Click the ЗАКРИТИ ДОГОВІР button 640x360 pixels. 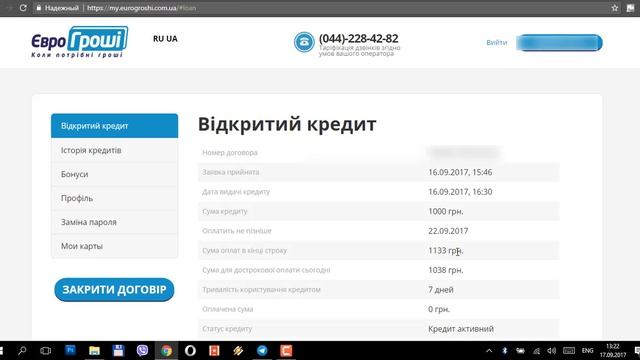[114, 290]
